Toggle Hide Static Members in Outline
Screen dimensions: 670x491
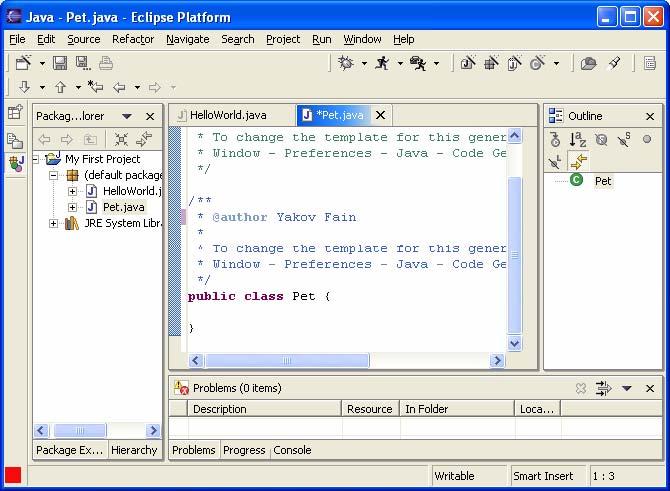pyautogui.click(x=624, y=139)
